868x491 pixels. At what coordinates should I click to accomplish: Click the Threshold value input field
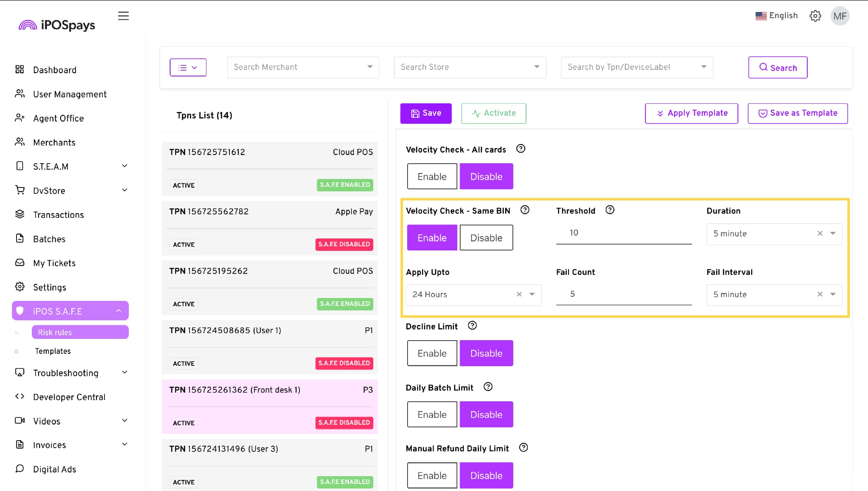(623, 233)
